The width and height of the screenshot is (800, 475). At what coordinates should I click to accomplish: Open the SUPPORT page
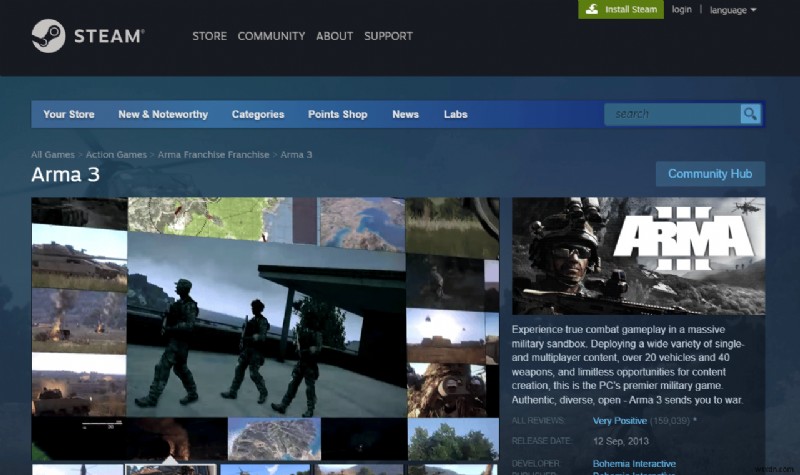388,36
